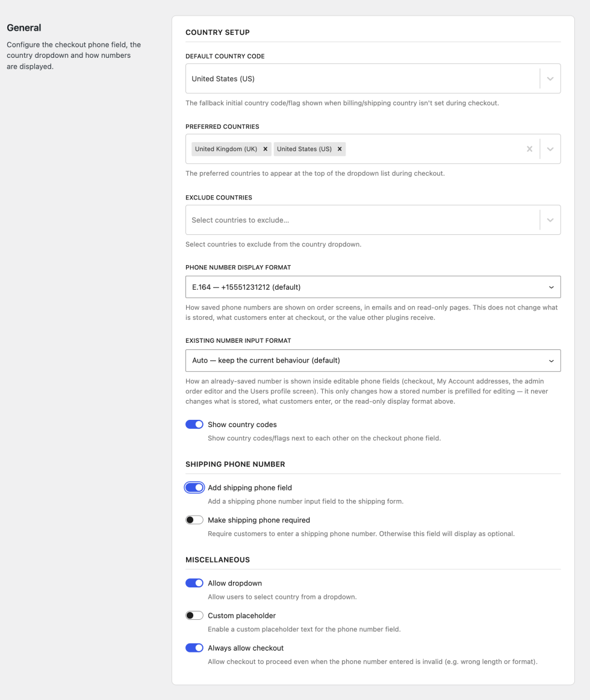Toggle Show country codes switch

click(x=194, y=425)
